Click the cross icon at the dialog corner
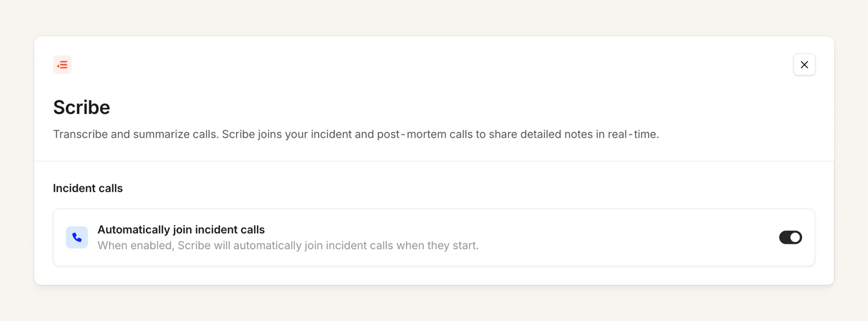Viewport: 868px width, 321px height. [804, 65]
